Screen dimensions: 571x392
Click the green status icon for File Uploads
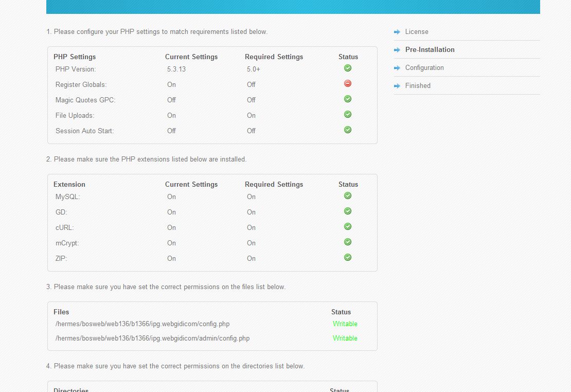pos(348,114)
